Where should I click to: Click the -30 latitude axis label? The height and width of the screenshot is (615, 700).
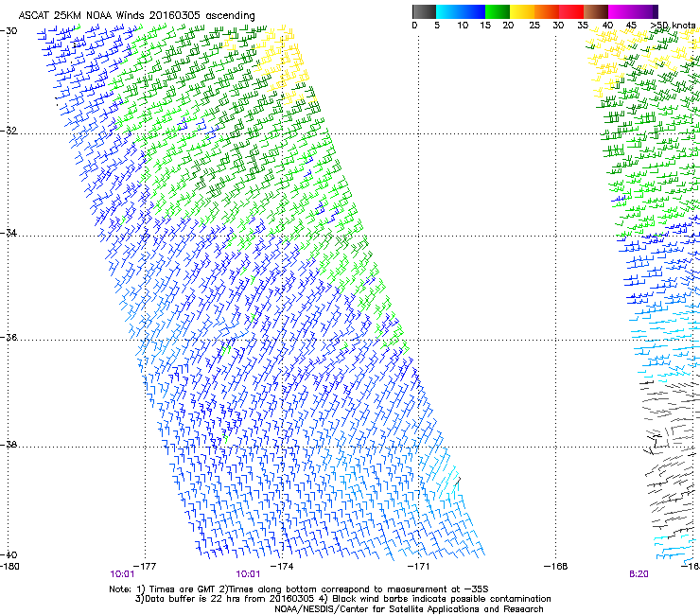point(9,31)
